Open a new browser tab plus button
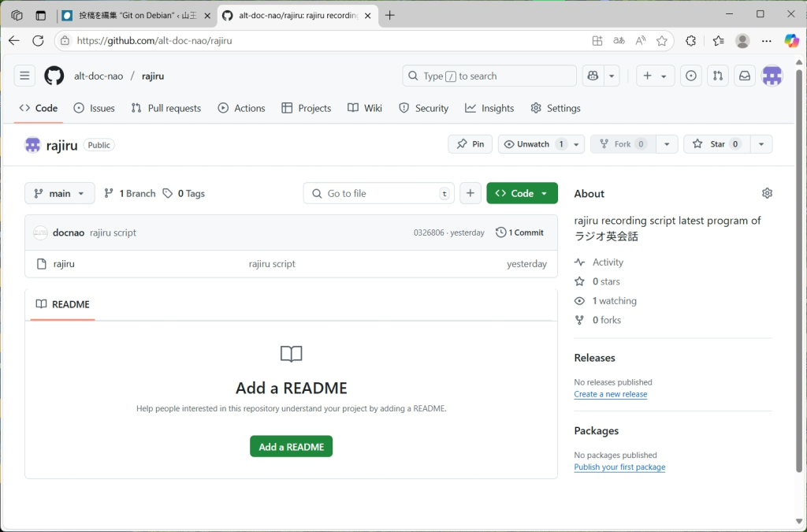This screenshot has height=532, width=807. 390,16
